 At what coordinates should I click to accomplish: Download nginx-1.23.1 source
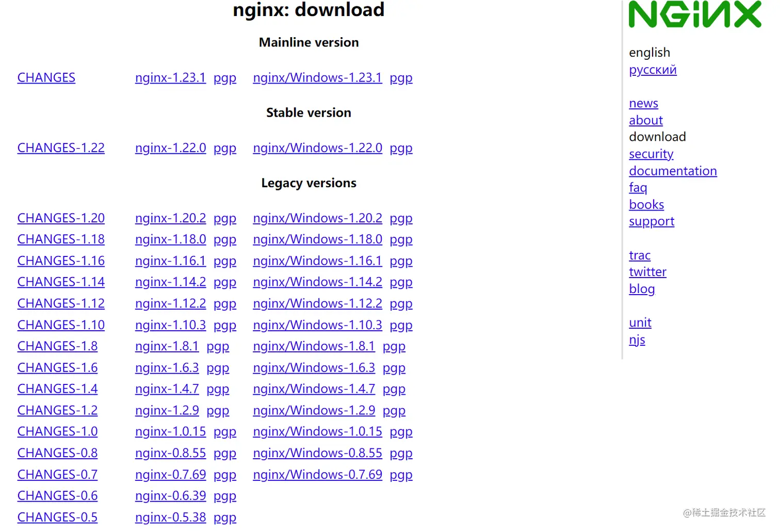170,78
